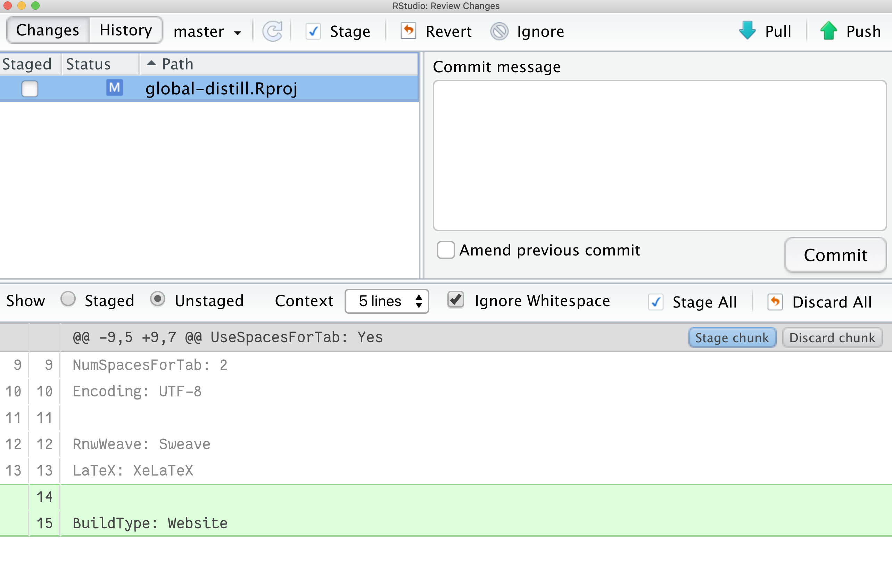
Task: Uncheck Ignore Whitespace option
Action: pyautogui.click(x=456, y=300)
